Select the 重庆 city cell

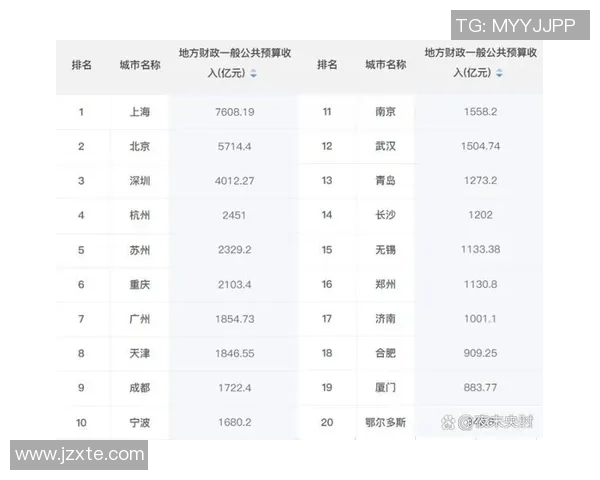click(x=140, y=285)
